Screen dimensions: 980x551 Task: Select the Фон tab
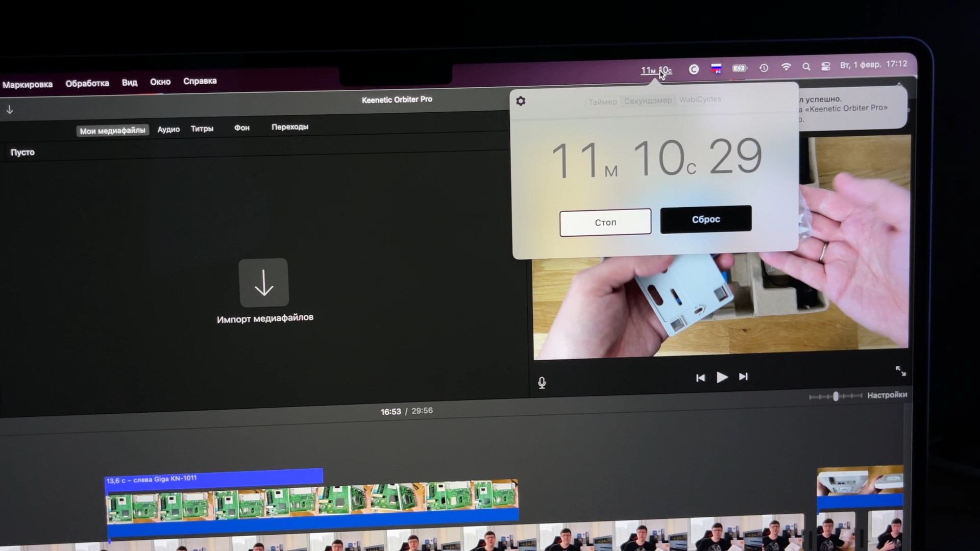[x=242, y=128]
